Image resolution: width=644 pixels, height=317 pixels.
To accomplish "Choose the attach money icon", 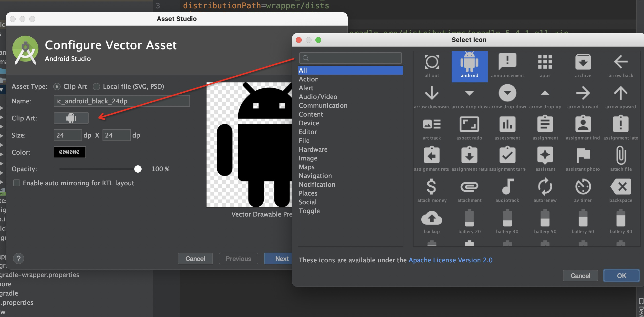I will tap(432, 187).
